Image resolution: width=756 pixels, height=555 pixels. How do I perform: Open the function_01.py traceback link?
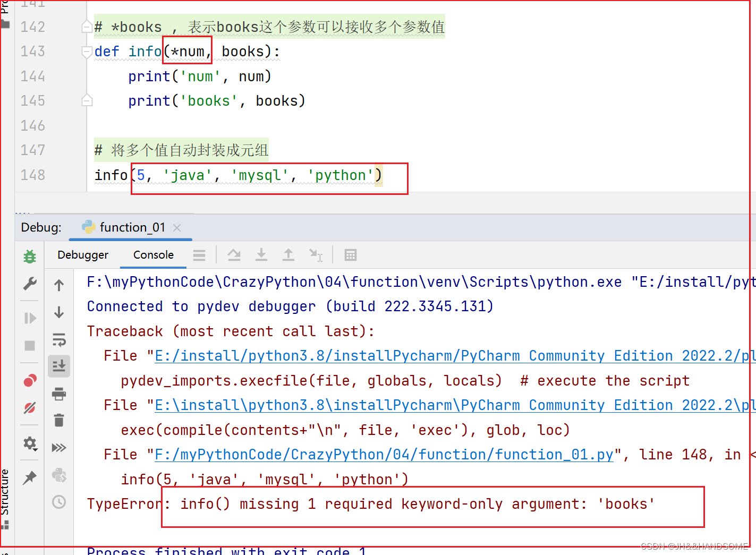tap(384, 455)
